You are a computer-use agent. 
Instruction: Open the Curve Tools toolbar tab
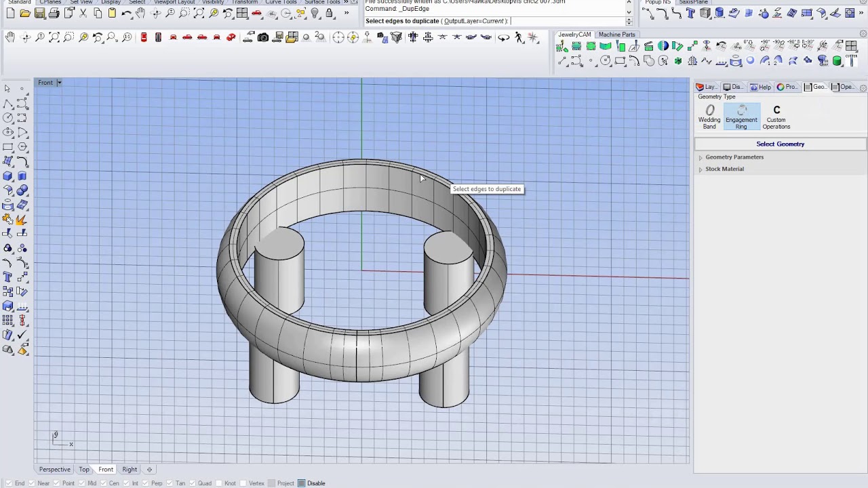(281, 2)
